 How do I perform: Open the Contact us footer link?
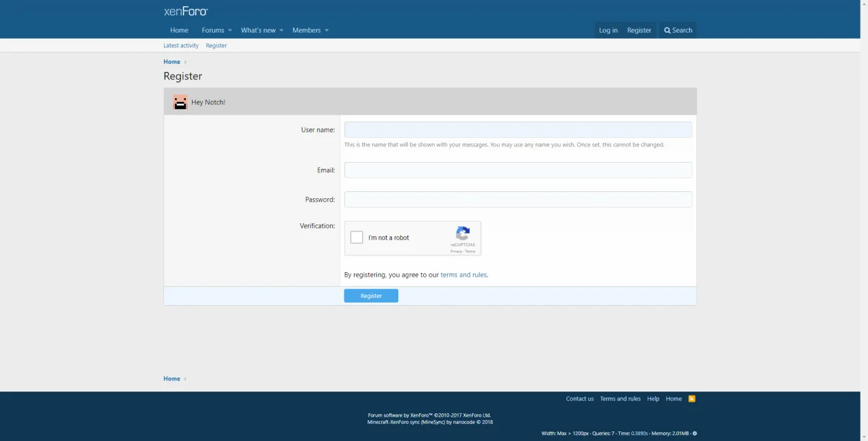click(579, 399)
